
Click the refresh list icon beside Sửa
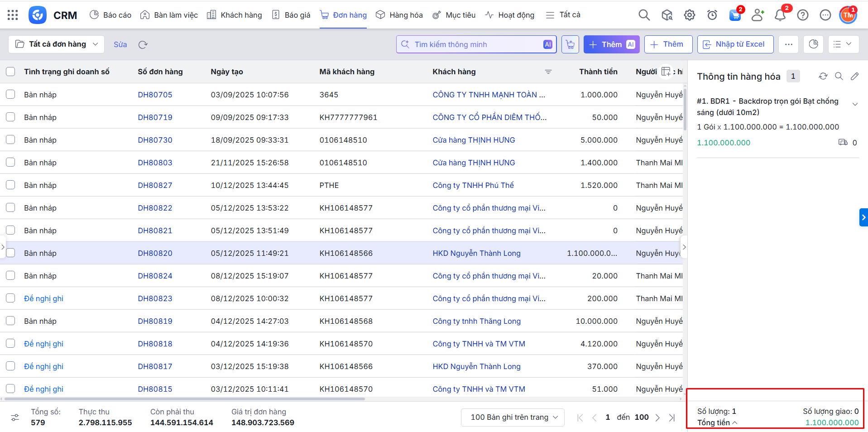(x=143, y=44)
